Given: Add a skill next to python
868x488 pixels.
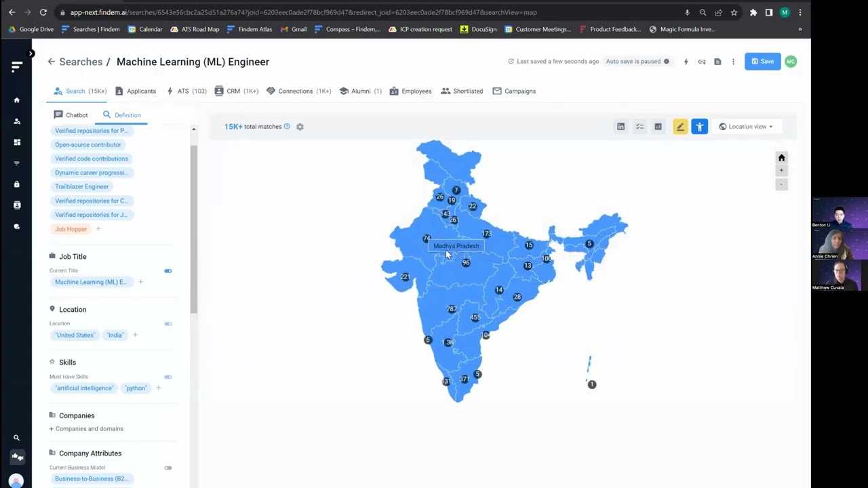Looking at the screenshot, I should (x=158, y=388).
